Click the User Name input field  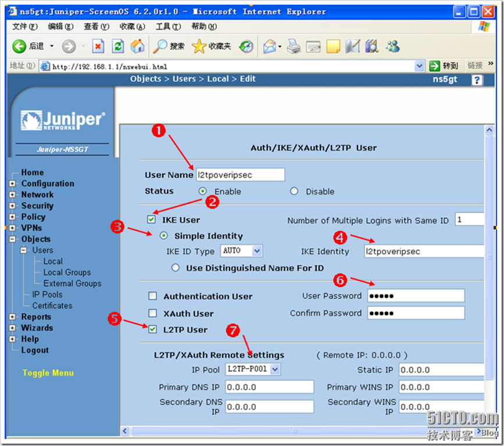click(x=241, y=175)
